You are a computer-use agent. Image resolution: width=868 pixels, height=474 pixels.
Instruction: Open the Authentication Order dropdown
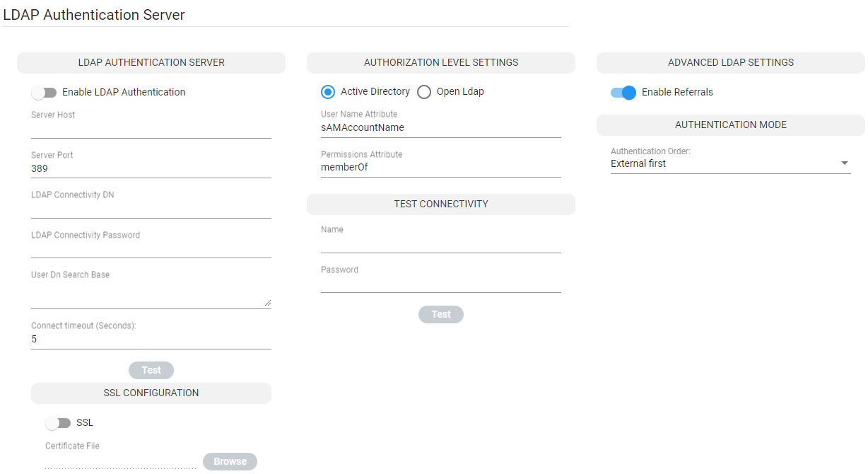click(729, 163)
